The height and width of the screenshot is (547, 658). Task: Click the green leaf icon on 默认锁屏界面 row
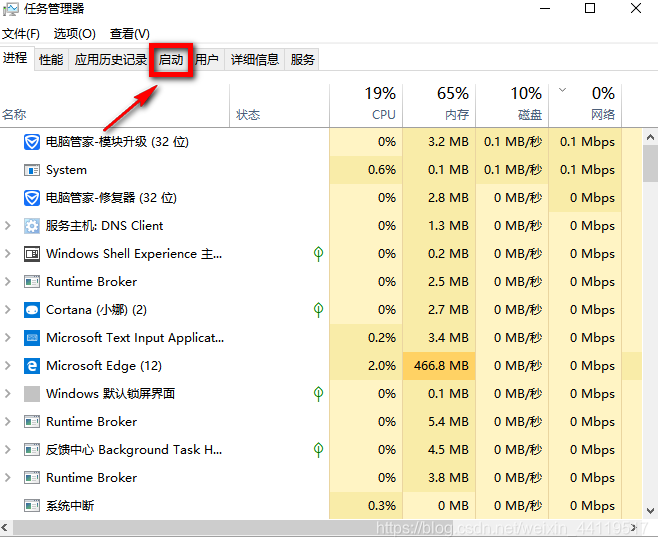pyautogui.click(x=319, y=394)
